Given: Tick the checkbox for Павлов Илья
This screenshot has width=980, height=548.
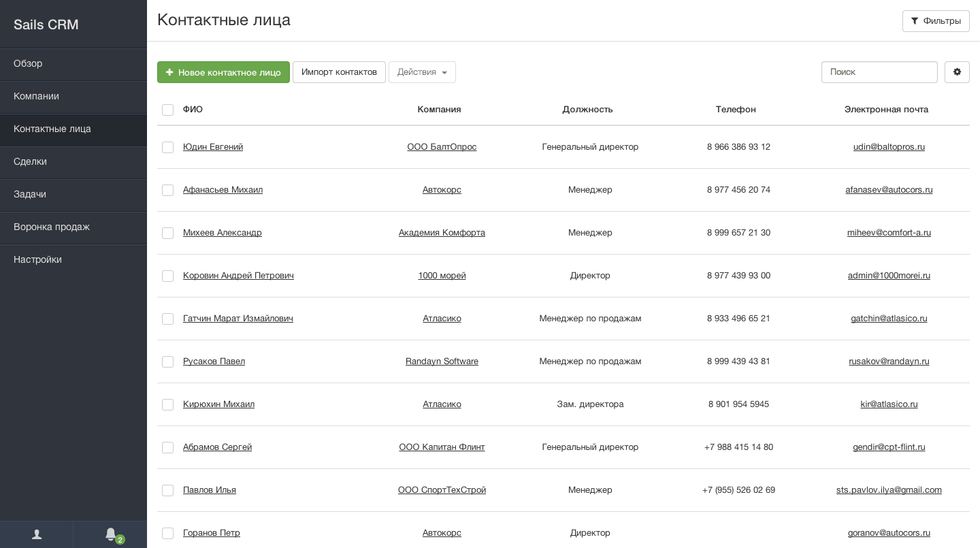Looking at the screenshot, I should 168,491.
